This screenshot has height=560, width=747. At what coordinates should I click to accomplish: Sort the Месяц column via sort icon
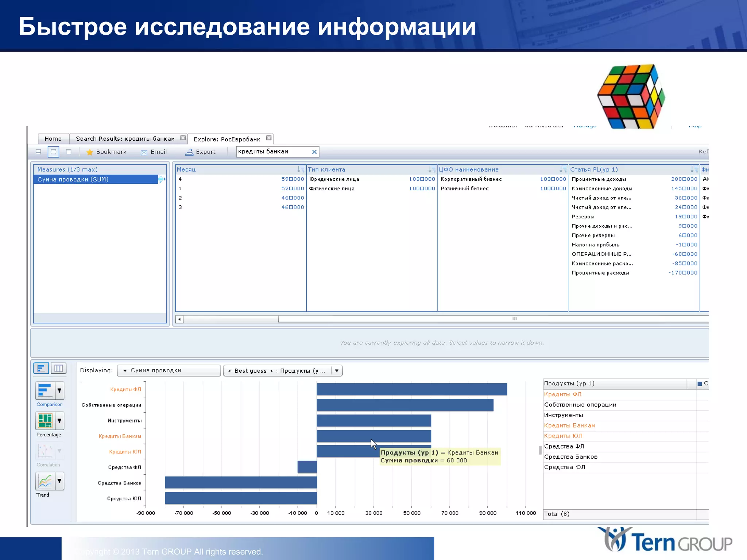coord(301,169)
